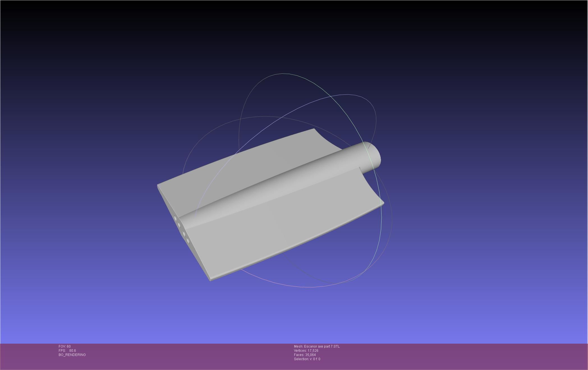
Task: Click the Vertices: 17,526 count
Action: click(306, 351)
